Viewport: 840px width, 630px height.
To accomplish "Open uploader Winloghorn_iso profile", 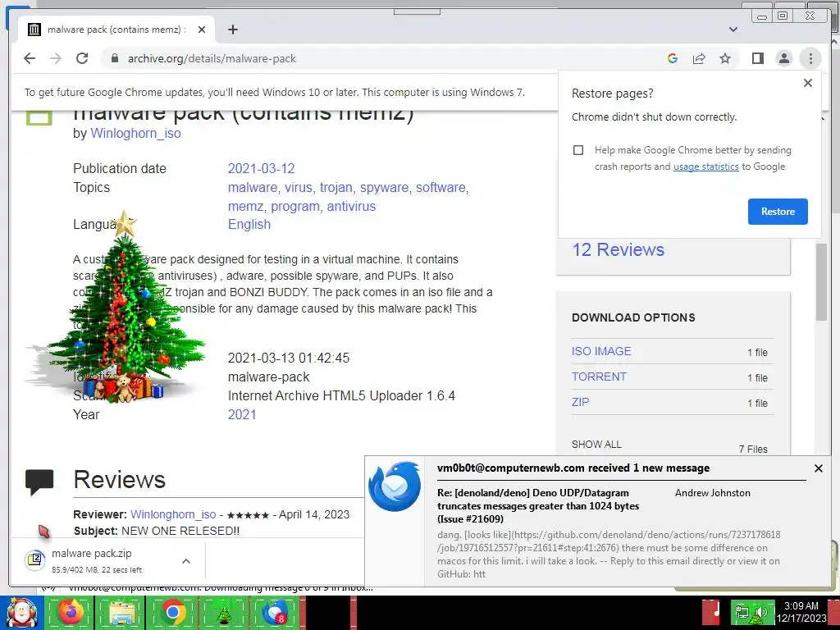I will tap(135, 134).
